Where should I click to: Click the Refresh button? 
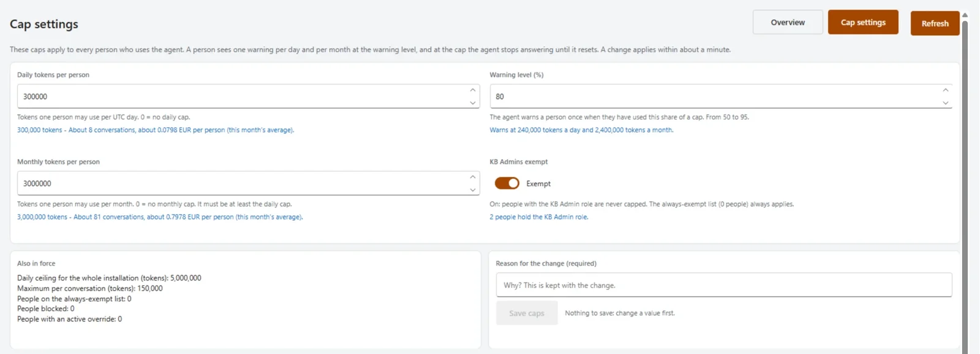coord(935,23)
